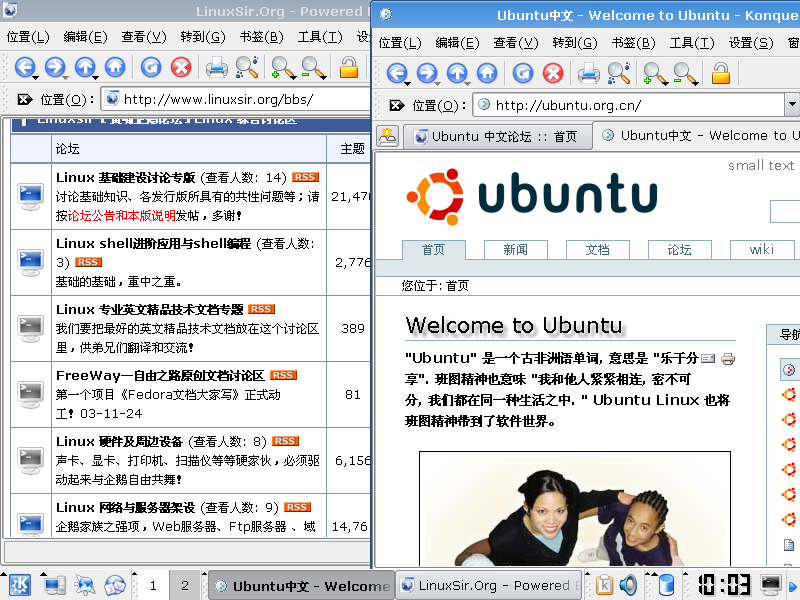Click security lock icon in the Ubuntu window
Image resolution: width=800 pixels, height=600 pixels.
tap(721, 73)
